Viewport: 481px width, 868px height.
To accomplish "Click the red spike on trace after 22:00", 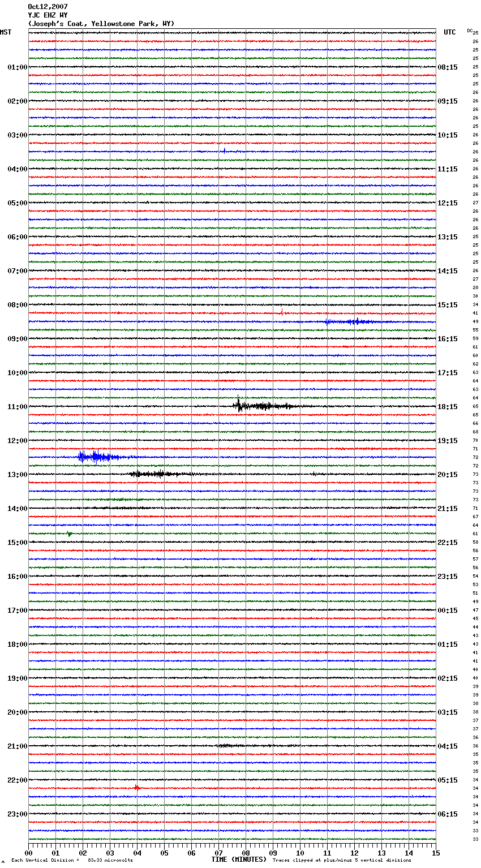I will tap(137, 787).
